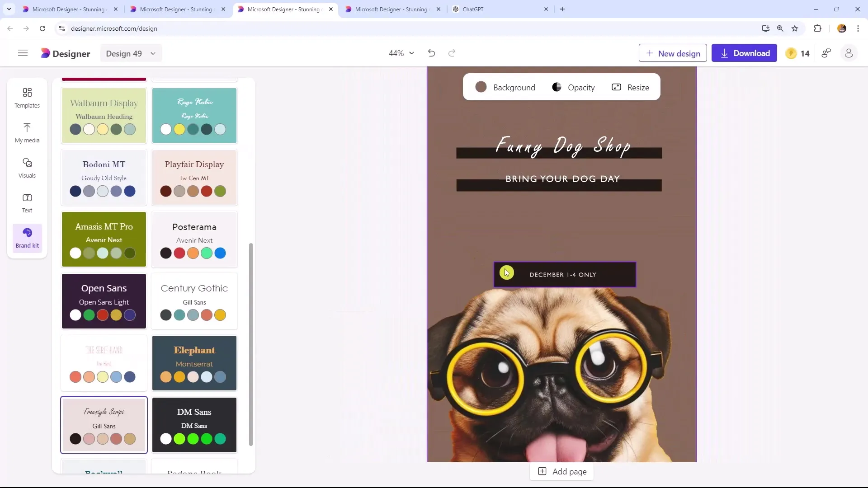Open the share design icon
The image size is (868, 488).
pyautogui.click(x=826, y=53)
